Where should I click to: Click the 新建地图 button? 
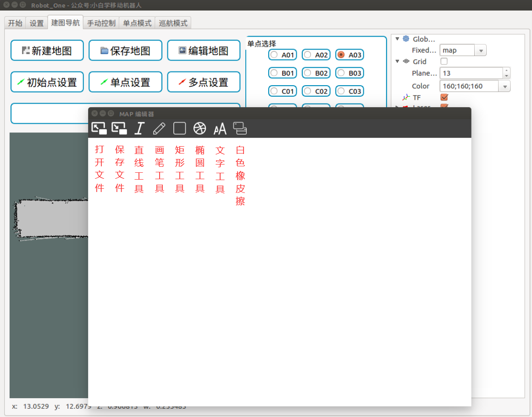click(x=47, y=50)
